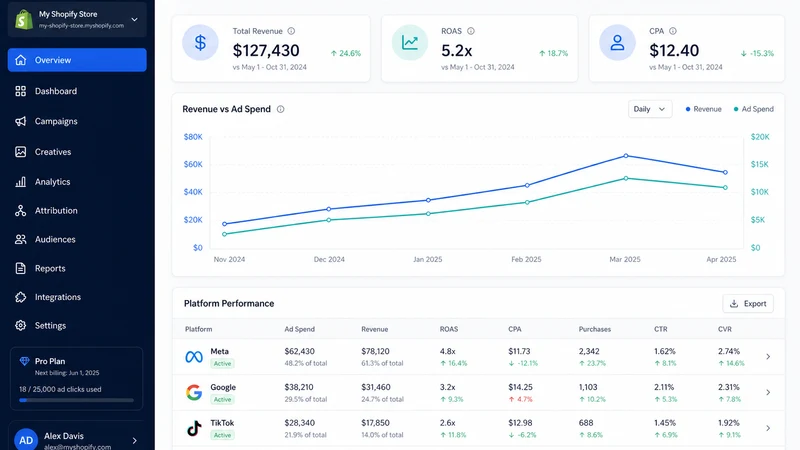Click the TikTok Active status badge
Viewport: 800px width, 450px height.
click(222, 435)
